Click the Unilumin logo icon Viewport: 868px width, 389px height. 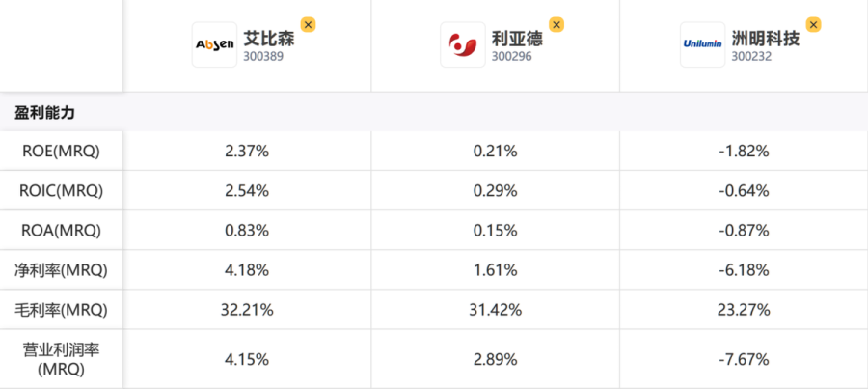point(702,44)
